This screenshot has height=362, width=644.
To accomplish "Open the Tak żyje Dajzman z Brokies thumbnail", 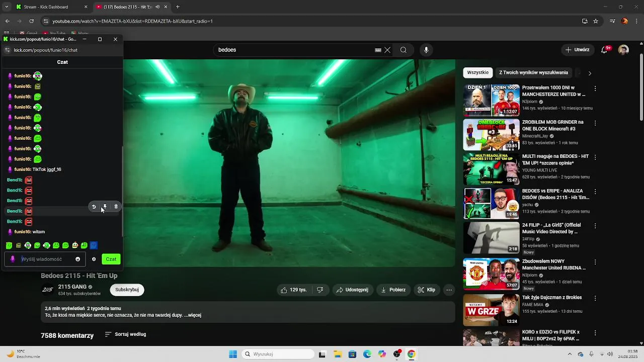I will click(491, 310).
